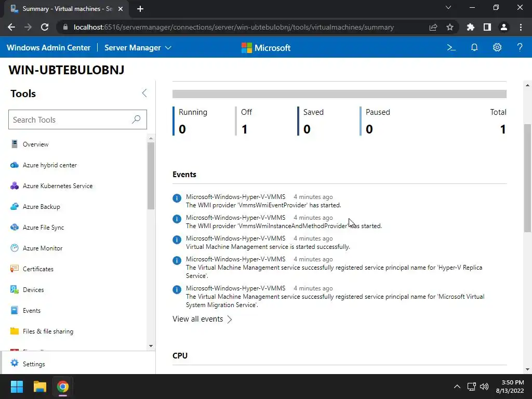Select the Off virtual machines count
The width and height of the screenshot is (532, 399).
244,129
